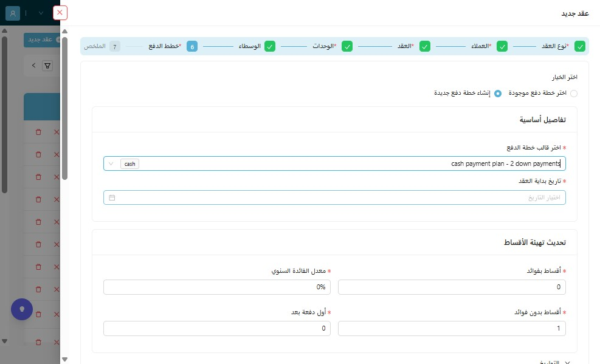Image resolution: width=600 pixels, height=364 pixels.
Task: Click the green check on الوسطاء step
Action: pyautogui.click(x=270, y=46)
